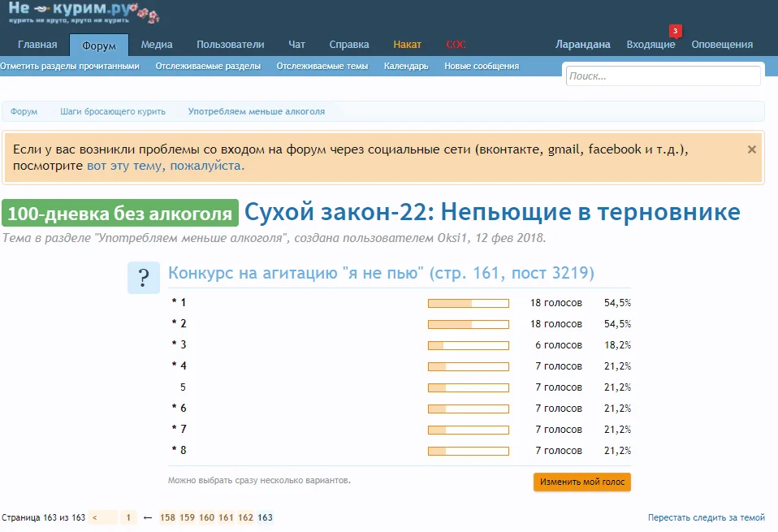The image size is (778, 532).
Task: Click Отметить разделы прочитанными
Action: click(x=70, y=66)
